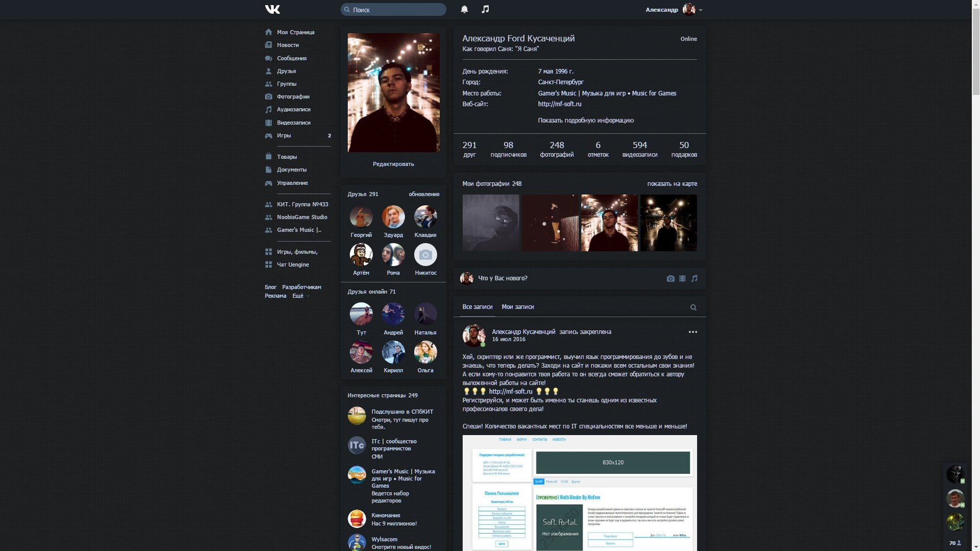Open Никитос's camera placeholder avatar
Viewport: 980px width, 551px height.
[425, 254]
